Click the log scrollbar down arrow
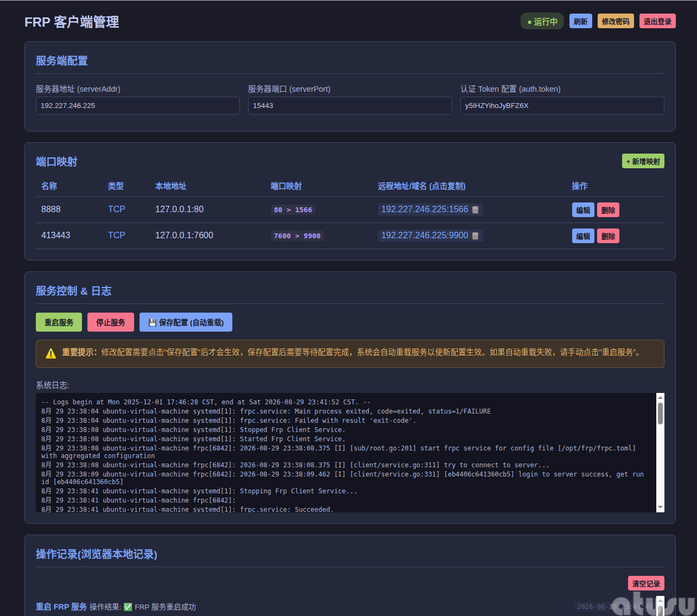The height and width of the screenshot is (616, 697). (660, 507)
